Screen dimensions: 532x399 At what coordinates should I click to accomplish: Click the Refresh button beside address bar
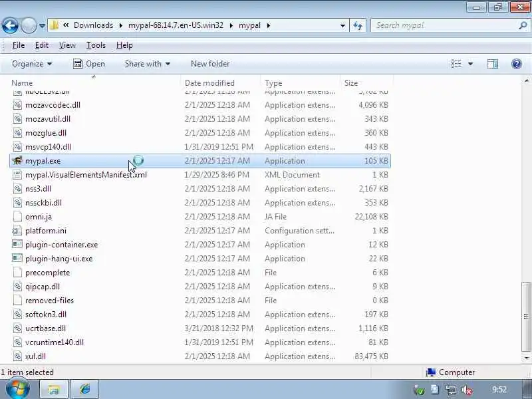click(x=358, y=25)
